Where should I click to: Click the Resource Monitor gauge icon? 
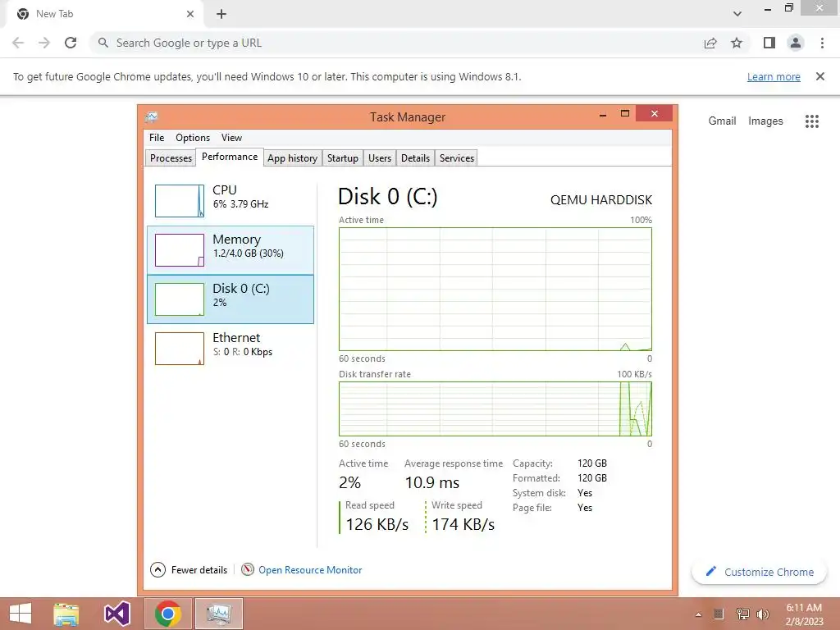click(x=248, y=569)
